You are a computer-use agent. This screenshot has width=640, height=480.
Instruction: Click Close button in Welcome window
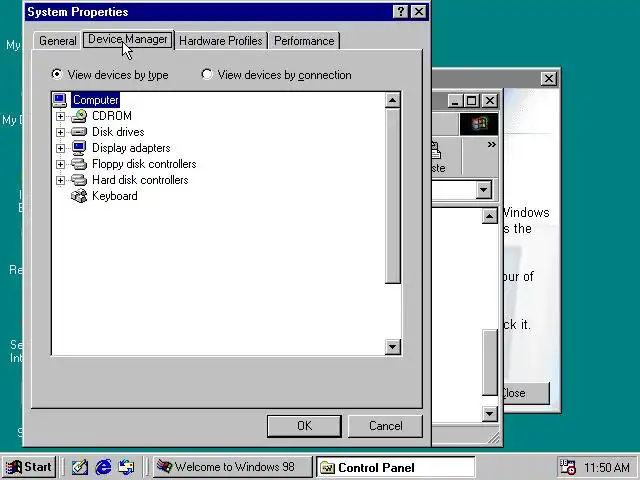click(526, 393)
